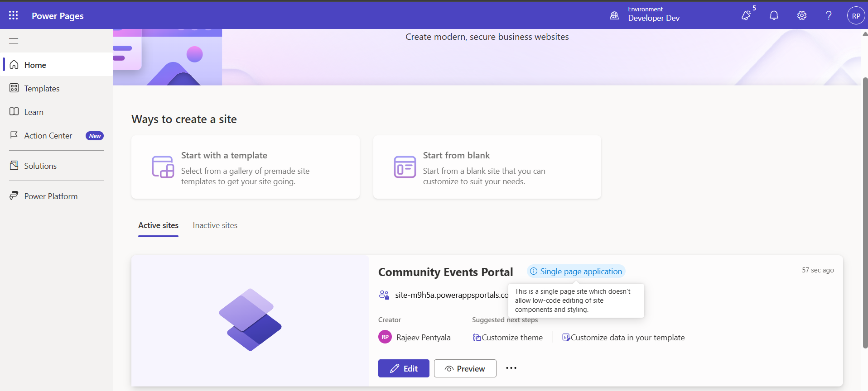Preview the Community Events Portal site
Image resolution: width=868 pixels, height=391 pixels.
(x=465, y=368)
